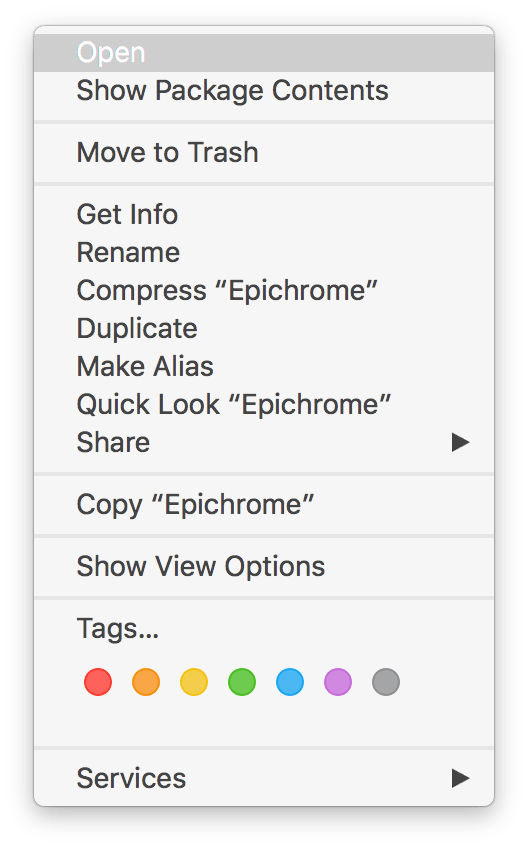Open Get Info for the app
The height and width of the screenshot is (848, 528).
(x=264, y=215)
